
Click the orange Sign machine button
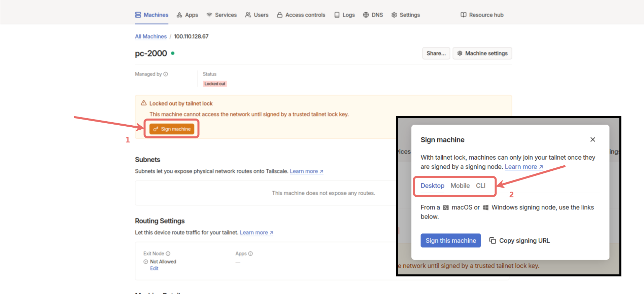172,129
